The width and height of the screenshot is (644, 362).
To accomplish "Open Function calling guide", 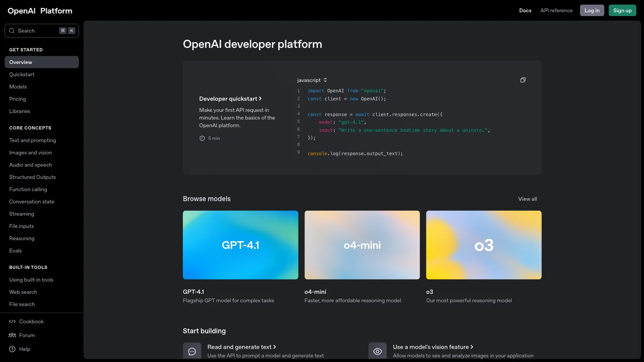I will tap(42, 189).
